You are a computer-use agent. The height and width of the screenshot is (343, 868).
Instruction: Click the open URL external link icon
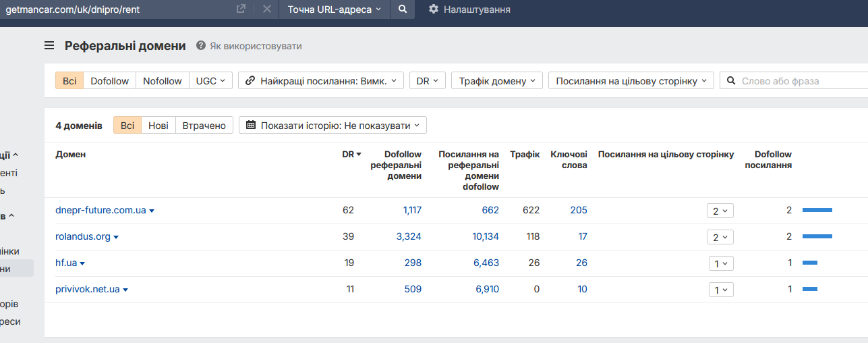241,9
